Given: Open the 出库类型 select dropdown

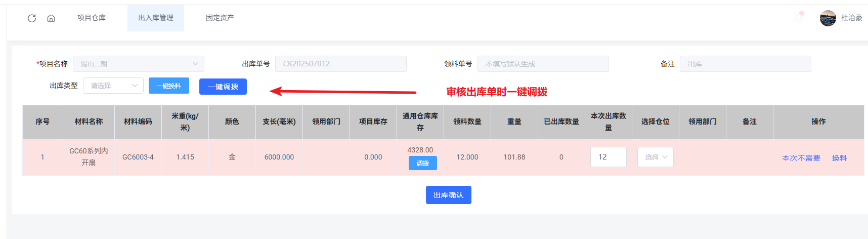Looking at the screenshot, I should point(113,86).
